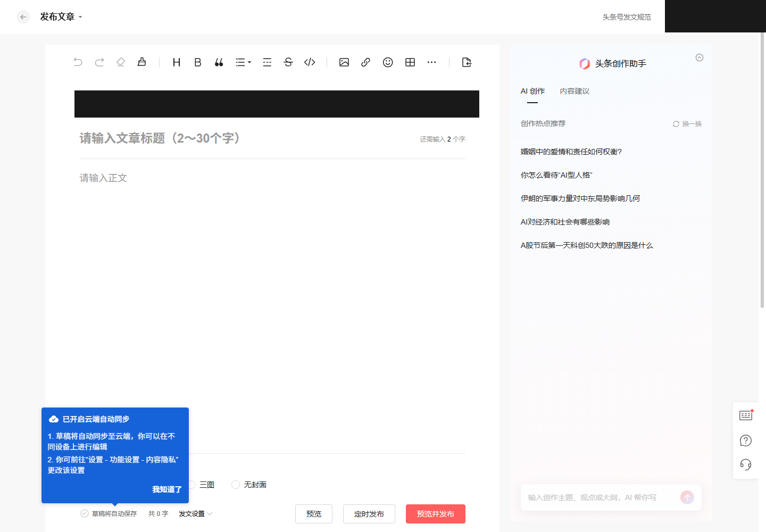Select topic A股节后第一天科创50大跌的原因是什么

point(587,245)
